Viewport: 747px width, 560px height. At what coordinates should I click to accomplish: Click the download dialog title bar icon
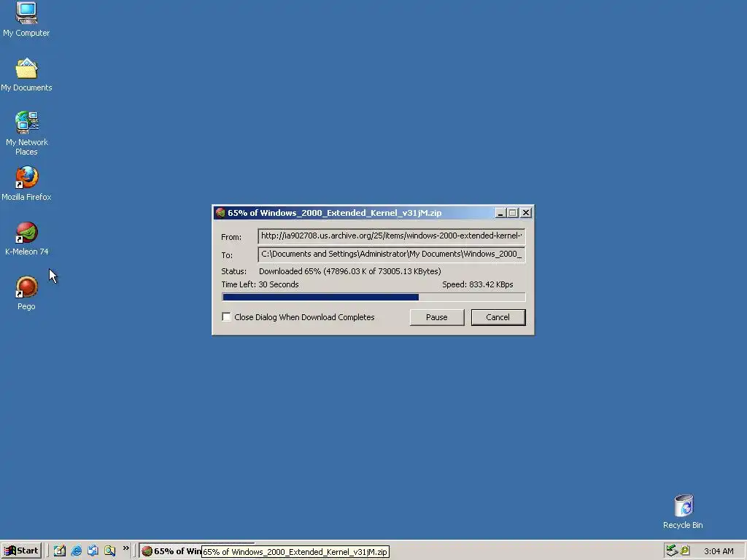220,213
